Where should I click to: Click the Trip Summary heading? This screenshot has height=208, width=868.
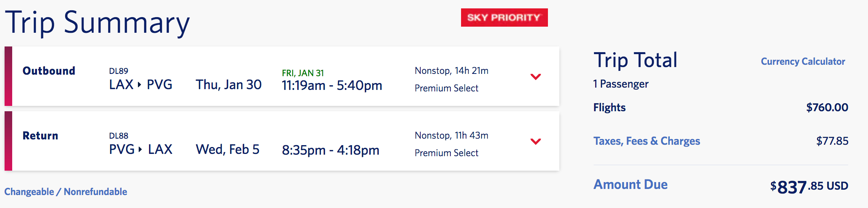click(97, 23)
